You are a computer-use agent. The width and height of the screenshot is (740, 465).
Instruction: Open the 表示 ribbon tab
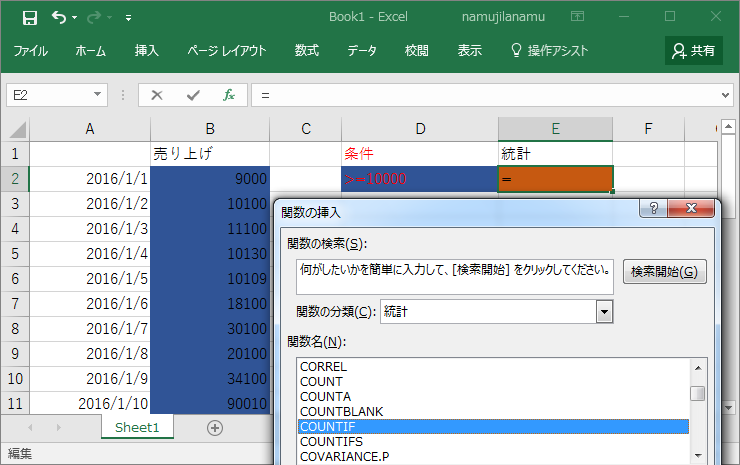470,51
